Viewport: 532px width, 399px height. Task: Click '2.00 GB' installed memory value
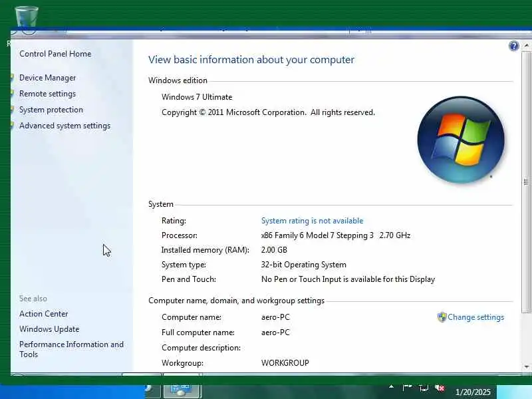274,250
